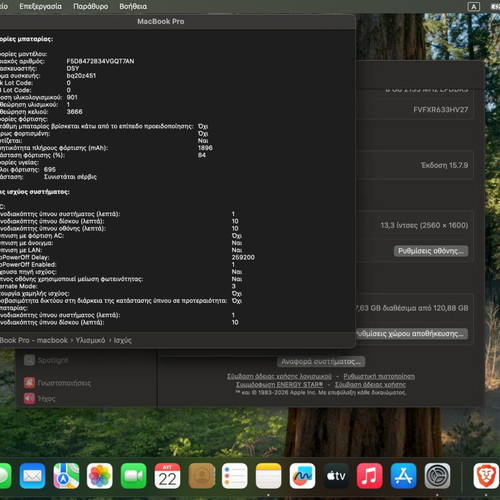Launch the Brave browser icon

[x=486, y=476]
